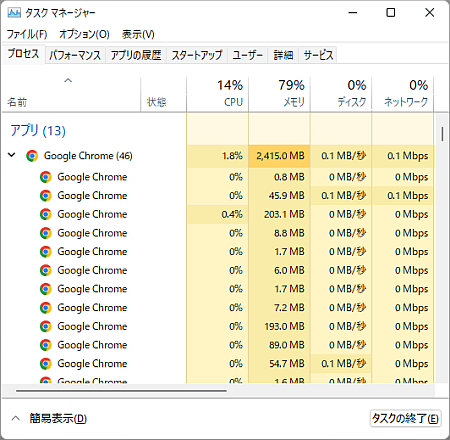Switch to simple view with the 簡易表示 chevron
This screenshot has height=440, width=450.
15,418
